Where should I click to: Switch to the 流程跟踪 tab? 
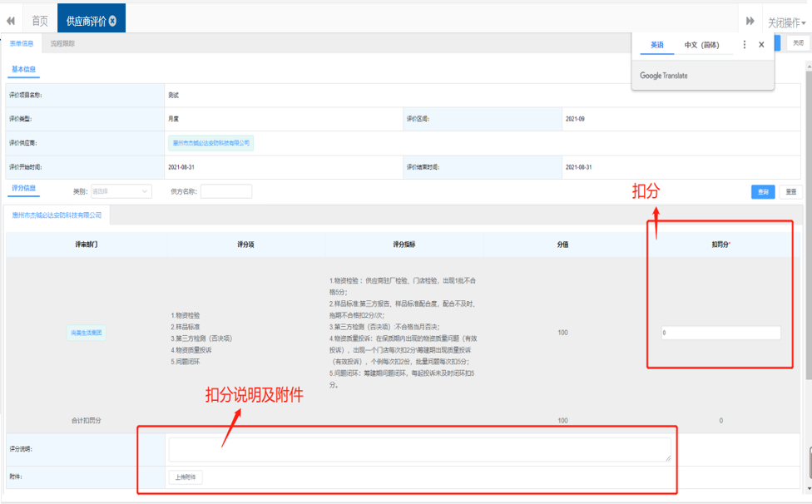click(x=62, y=43)
